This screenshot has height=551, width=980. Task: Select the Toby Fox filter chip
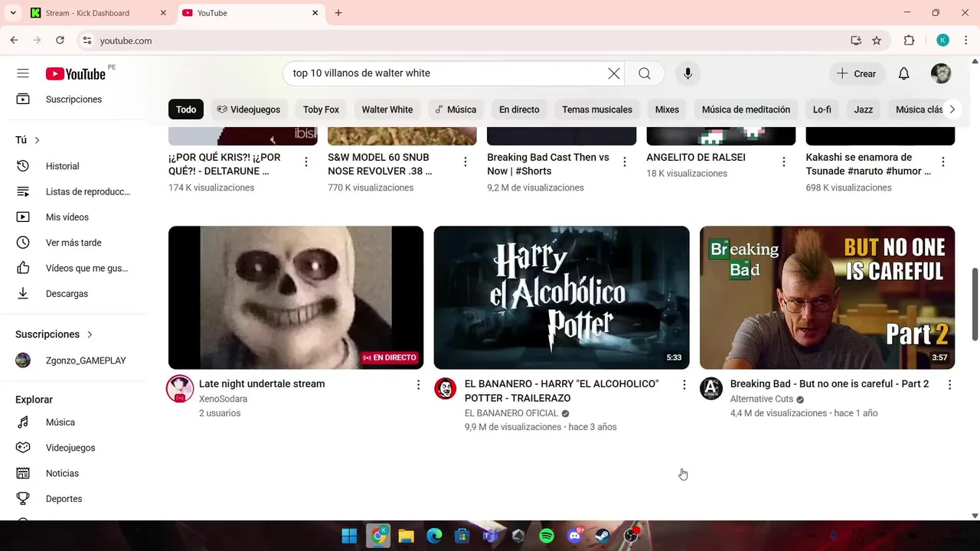(321, 109)
